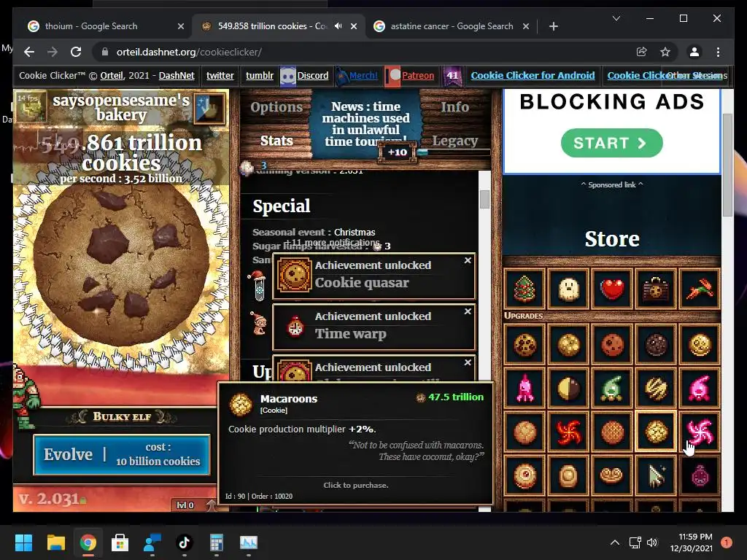
Task: Buy the sparkling mouse cursor upgrade
Action: point(656,475)
